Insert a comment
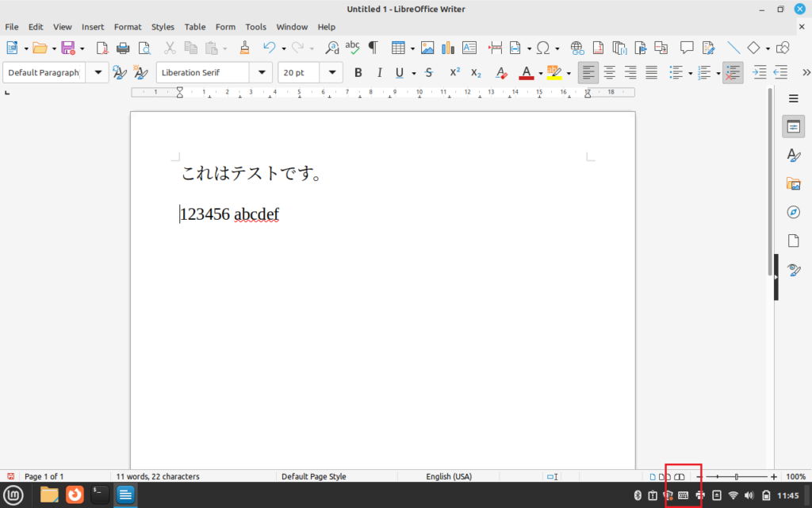 687,48
